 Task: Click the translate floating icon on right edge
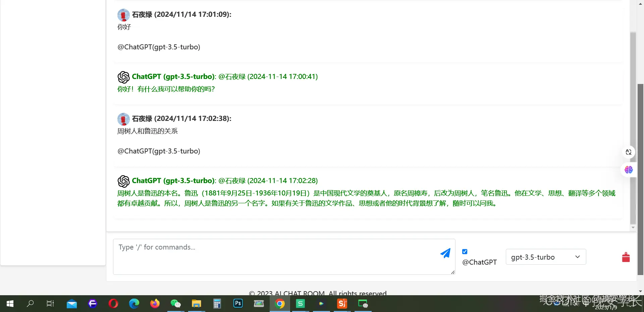(x=629, y=152)
